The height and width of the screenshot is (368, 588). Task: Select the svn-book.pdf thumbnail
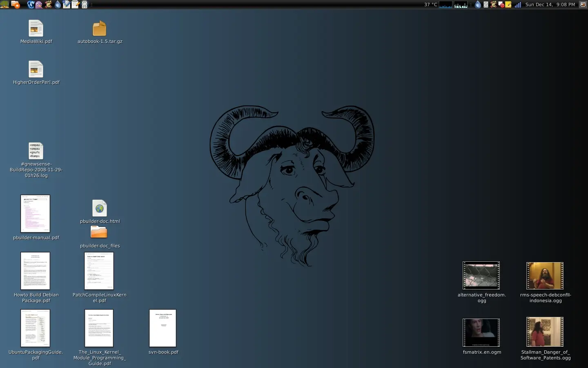[x=163, y=328]
